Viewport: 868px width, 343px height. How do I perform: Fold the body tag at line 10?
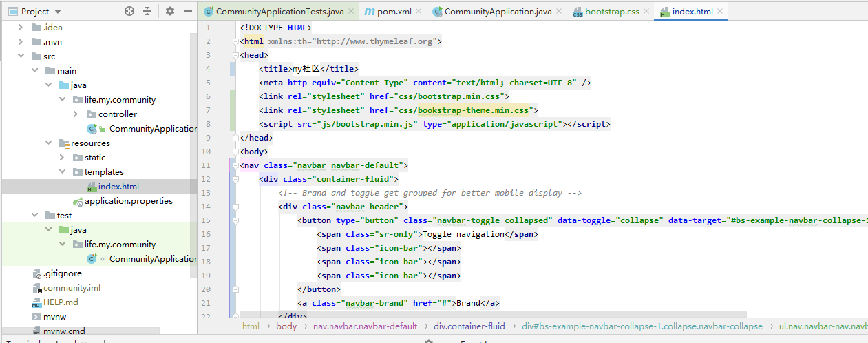[235, 152]
